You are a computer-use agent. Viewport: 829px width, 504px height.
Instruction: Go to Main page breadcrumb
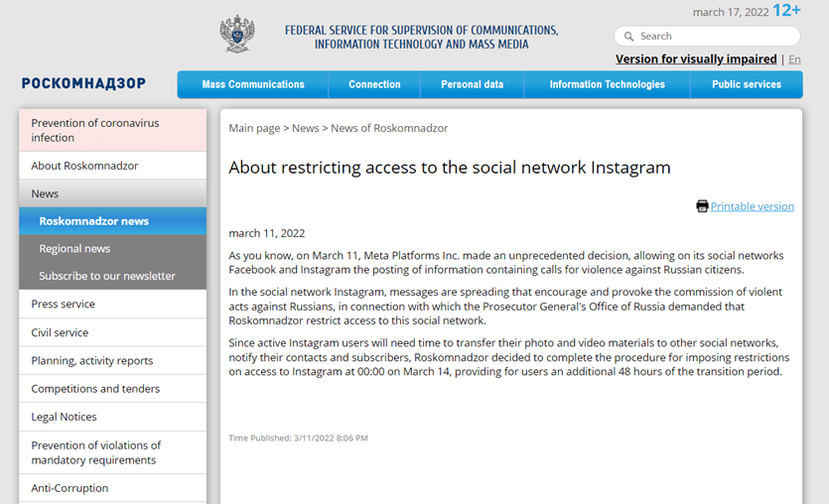coord(254,128)
